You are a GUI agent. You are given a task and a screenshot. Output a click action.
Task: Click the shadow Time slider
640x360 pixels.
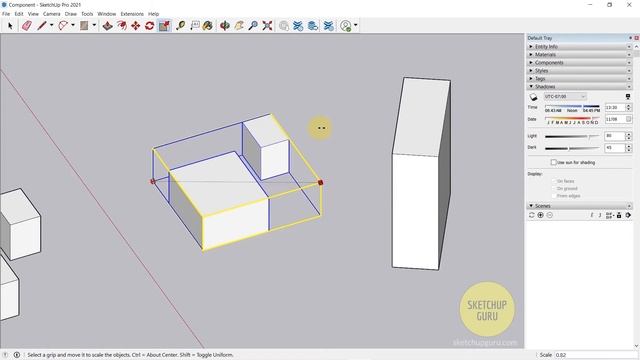(x=572, y=107)
